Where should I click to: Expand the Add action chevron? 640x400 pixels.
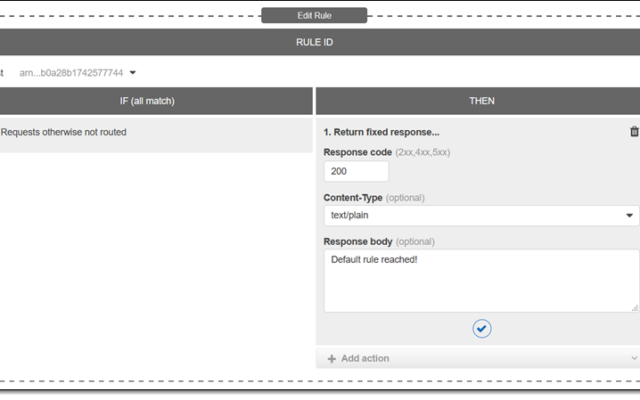pos(634,358)
